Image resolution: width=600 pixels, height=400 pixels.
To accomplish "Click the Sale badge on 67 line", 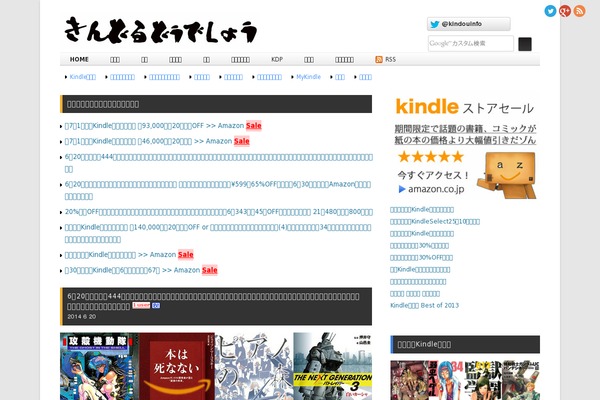I will [x=209, y=270].
